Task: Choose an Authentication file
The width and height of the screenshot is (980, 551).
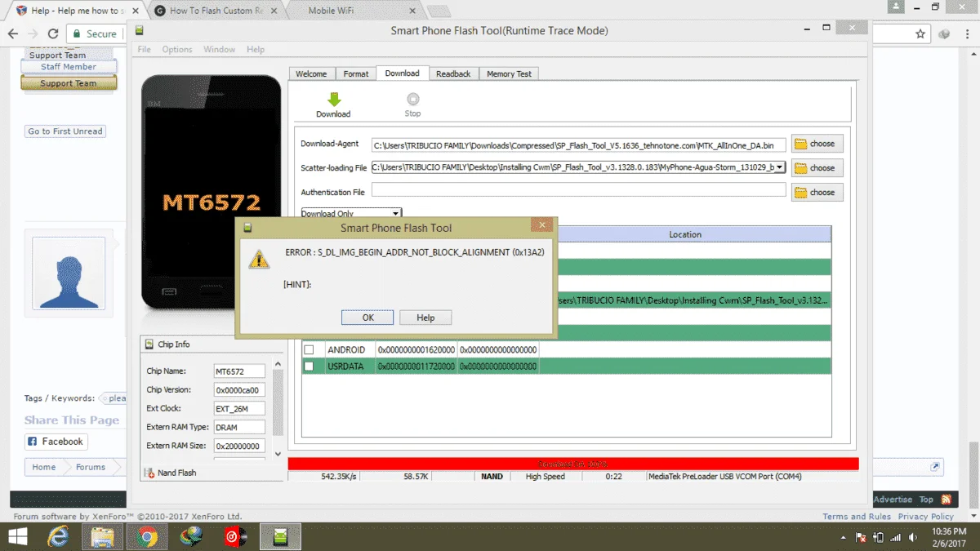Action: (817, 193)
